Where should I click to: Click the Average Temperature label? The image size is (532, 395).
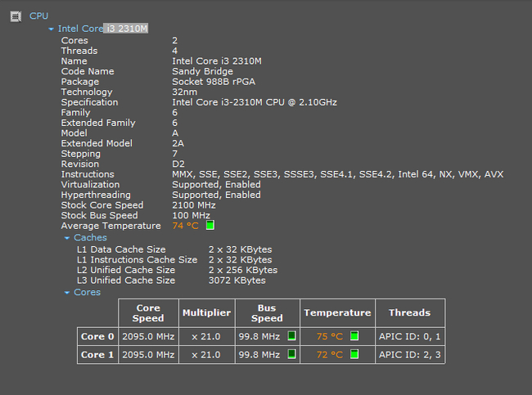click(x=111, y=226)
